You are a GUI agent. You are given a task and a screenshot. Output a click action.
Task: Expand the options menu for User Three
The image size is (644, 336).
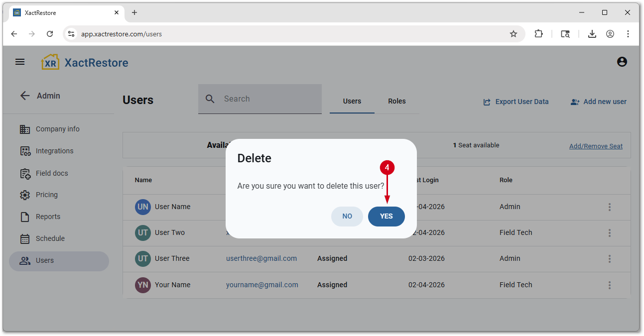coord(609,259)
